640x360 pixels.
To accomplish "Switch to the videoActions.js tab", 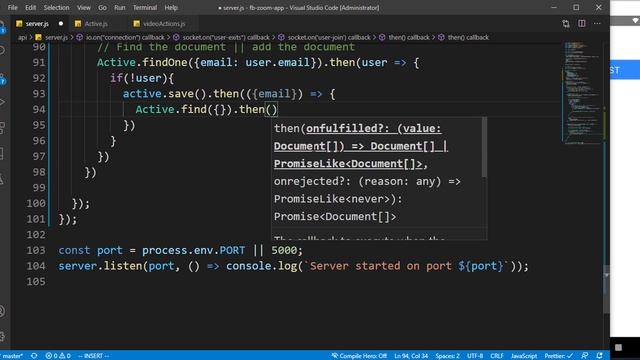I will point(164,24).
